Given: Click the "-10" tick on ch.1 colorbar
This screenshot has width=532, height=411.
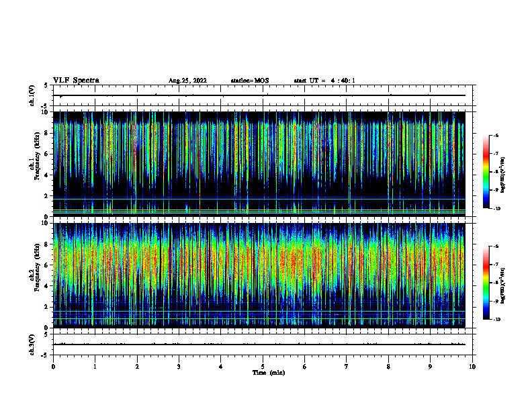Looking at the screenshot, I should pos(496,209).
